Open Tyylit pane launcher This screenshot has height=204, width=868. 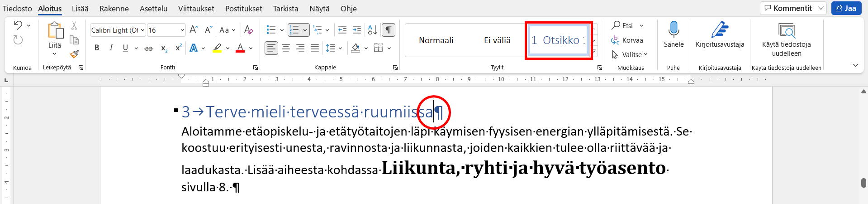(x=600, y=68)
